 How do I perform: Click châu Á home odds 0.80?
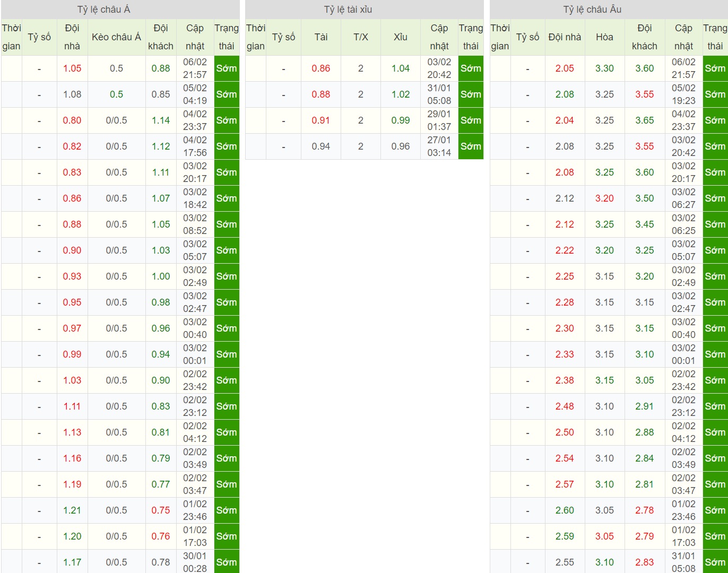72,120
